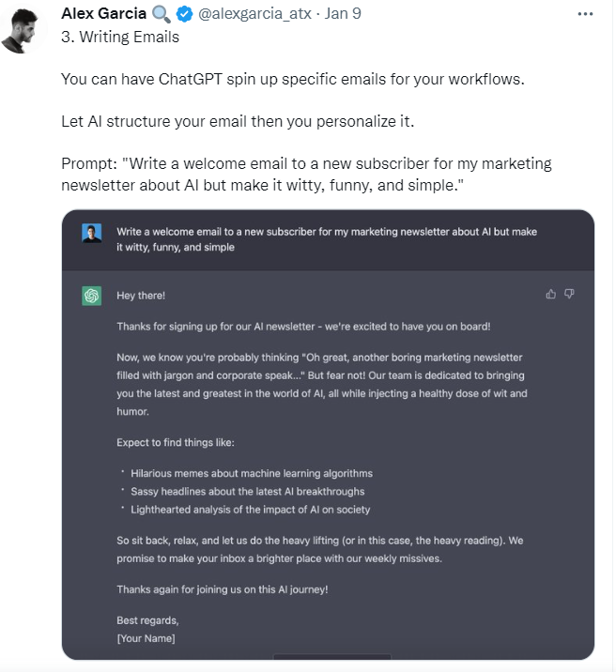The height and width of the screenshot is (672, 616).
Task: Select the "Lighthearted analysis" bullet point
Action: [x=250, y=510]
